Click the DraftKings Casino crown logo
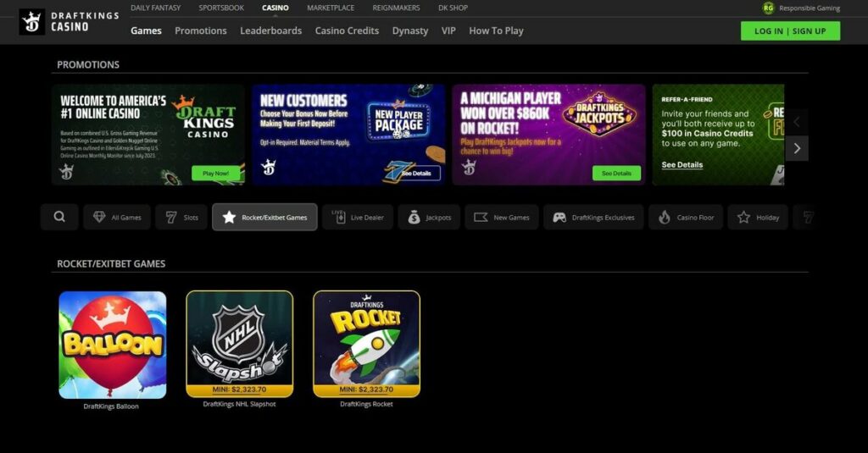Image resolution: width=868 pixels, height=453 pixels. click(32, 22)
